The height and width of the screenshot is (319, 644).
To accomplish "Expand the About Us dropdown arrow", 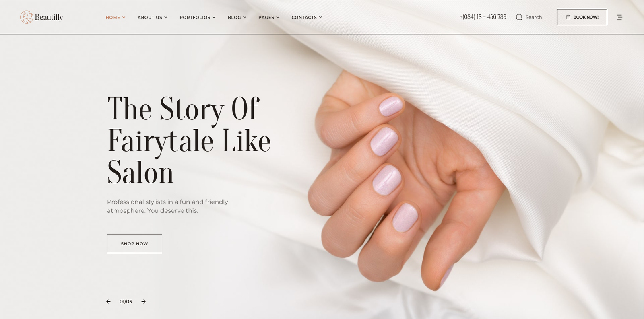I will pyautogui.click(x=165, y=17).
